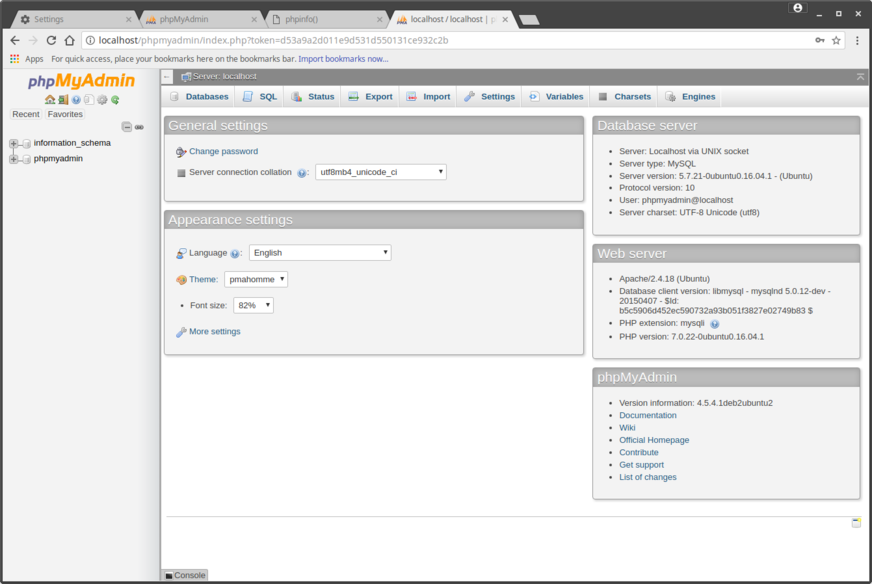Open the Documentation link
The width and height of the screenshot is (872, 584).
pos(648,415)
